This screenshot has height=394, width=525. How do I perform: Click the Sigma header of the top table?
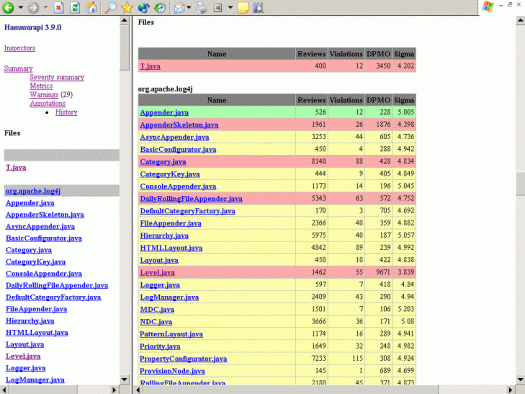[x=404, y=54]
